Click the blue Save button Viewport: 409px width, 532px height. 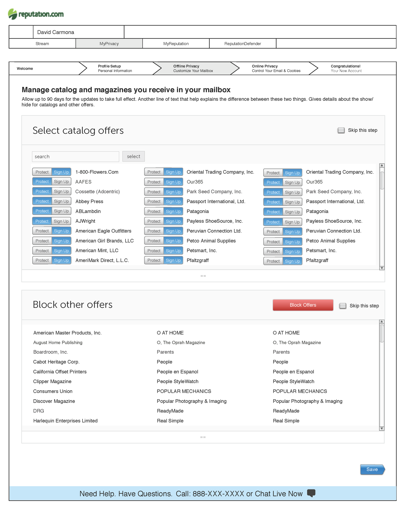pos(373,469)
